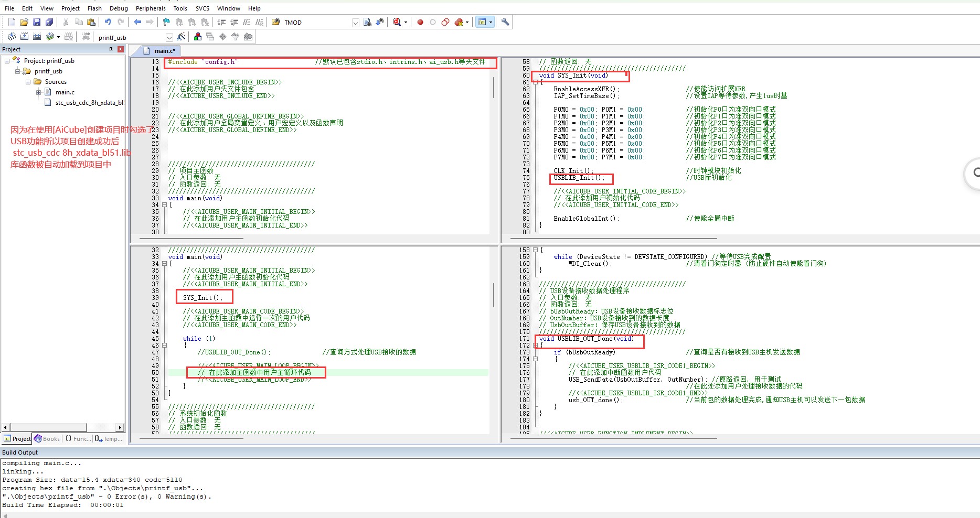980x518 pixels.
Task: Click the Save All icon
Action: click(49, 22)
